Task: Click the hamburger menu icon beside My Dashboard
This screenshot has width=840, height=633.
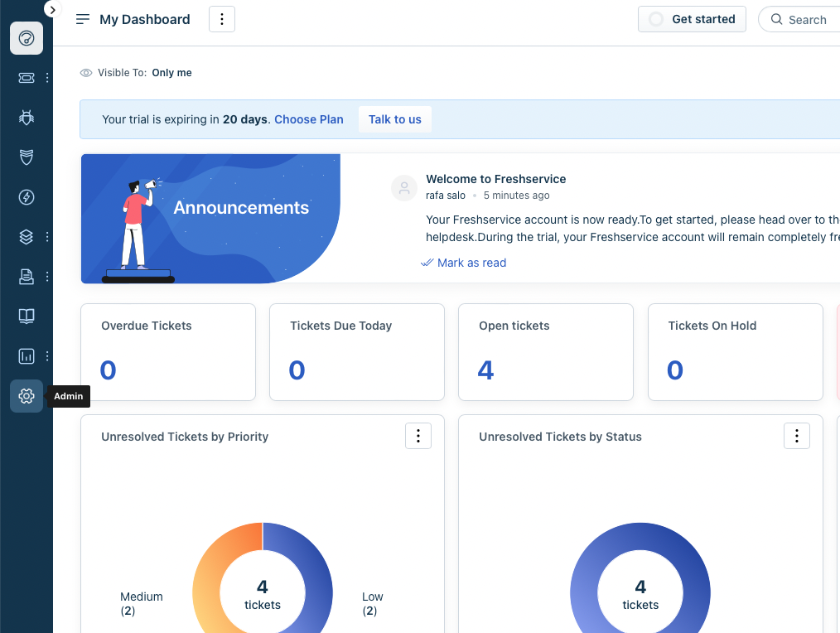Action: coord(83,19)
